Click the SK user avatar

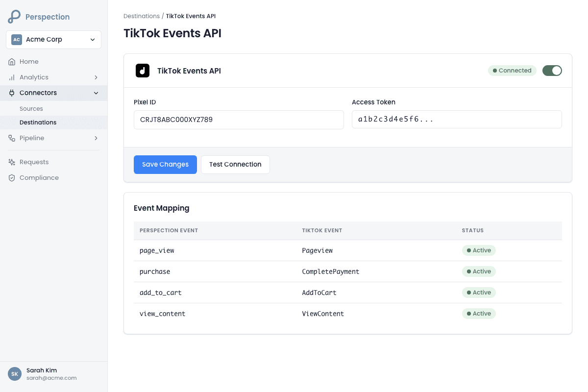[15, 374]
